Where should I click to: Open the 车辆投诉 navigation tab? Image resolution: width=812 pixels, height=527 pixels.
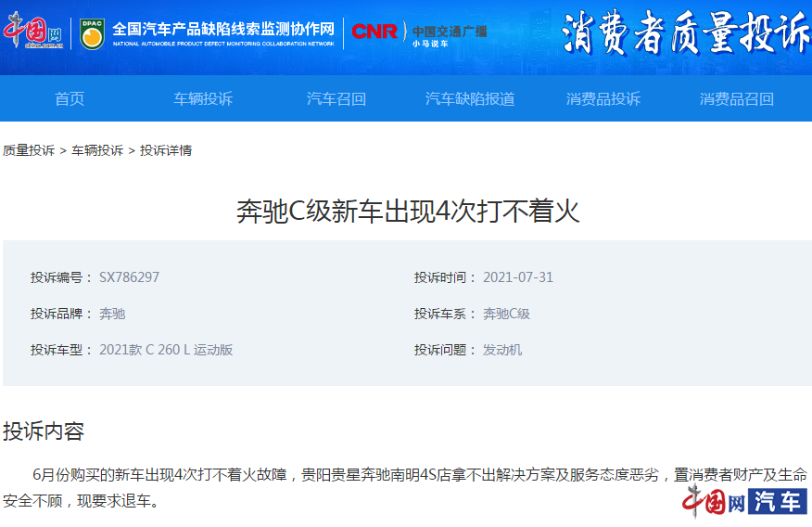203,99
